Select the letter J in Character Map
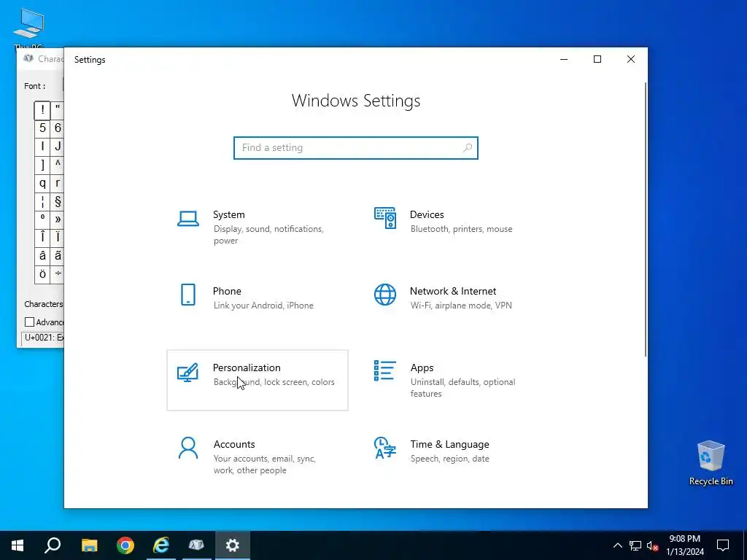Image resolution: width=747 pixels, height=560 pixels. click(x=58, y=146)
